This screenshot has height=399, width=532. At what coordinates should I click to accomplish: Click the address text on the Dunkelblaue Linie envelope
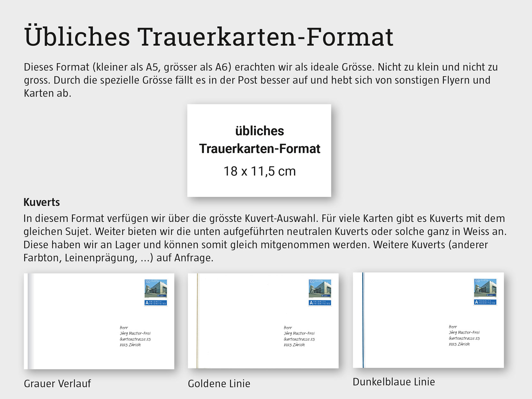(464, 335)
